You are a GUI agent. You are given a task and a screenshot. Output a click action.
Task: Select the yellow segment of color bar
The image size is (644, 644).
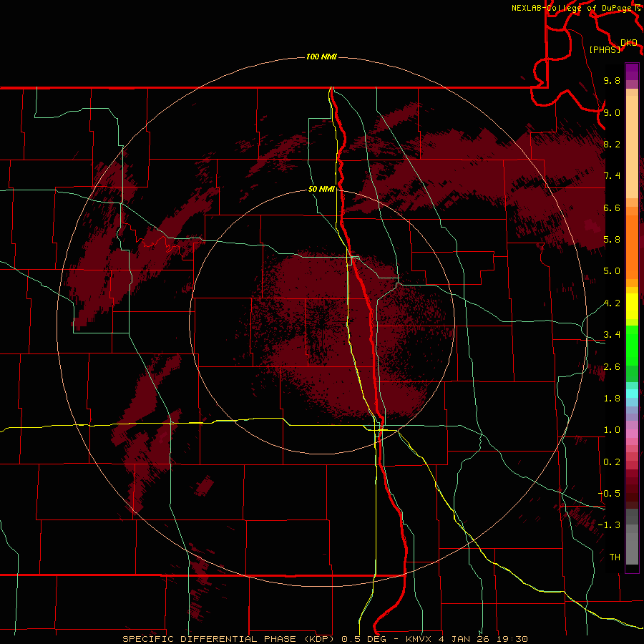632,306
